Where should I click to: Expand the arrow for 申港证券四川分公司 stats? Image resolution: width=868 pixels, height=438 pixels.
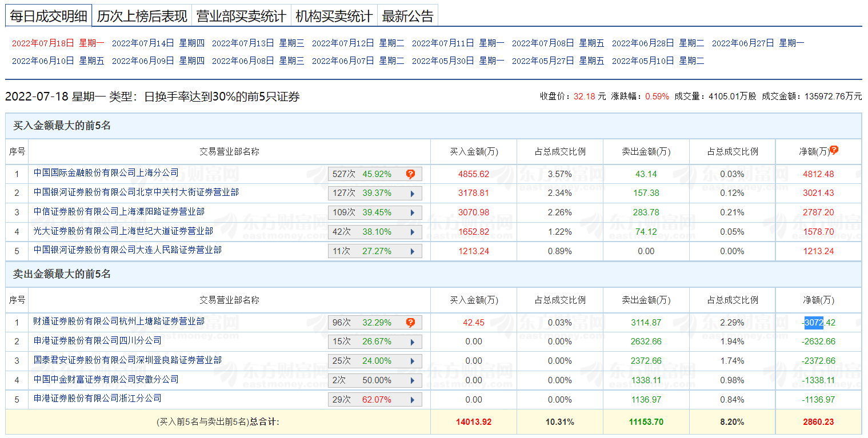tap(413, 342)
